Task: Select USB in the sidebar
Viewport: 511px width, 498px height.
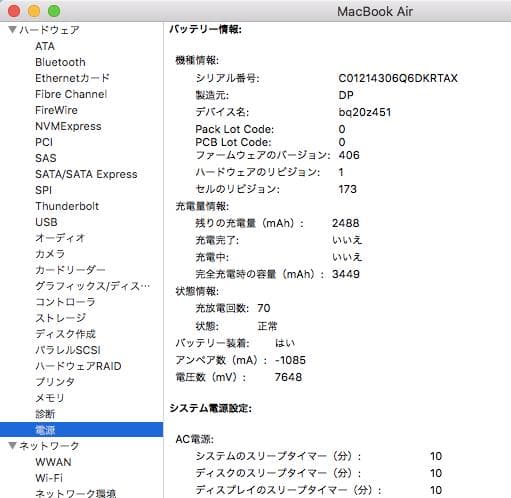Action: coord(46,222)
